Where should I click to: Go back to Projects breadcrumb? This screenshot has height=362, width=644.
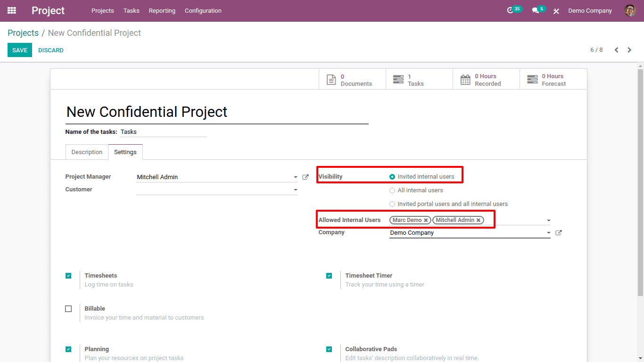click(23, 33)
